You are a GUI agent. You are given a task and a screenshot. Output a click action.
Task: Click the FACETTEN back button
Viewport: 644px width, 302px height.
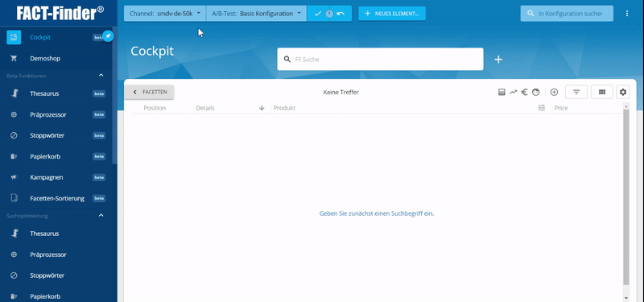[149, 93]
